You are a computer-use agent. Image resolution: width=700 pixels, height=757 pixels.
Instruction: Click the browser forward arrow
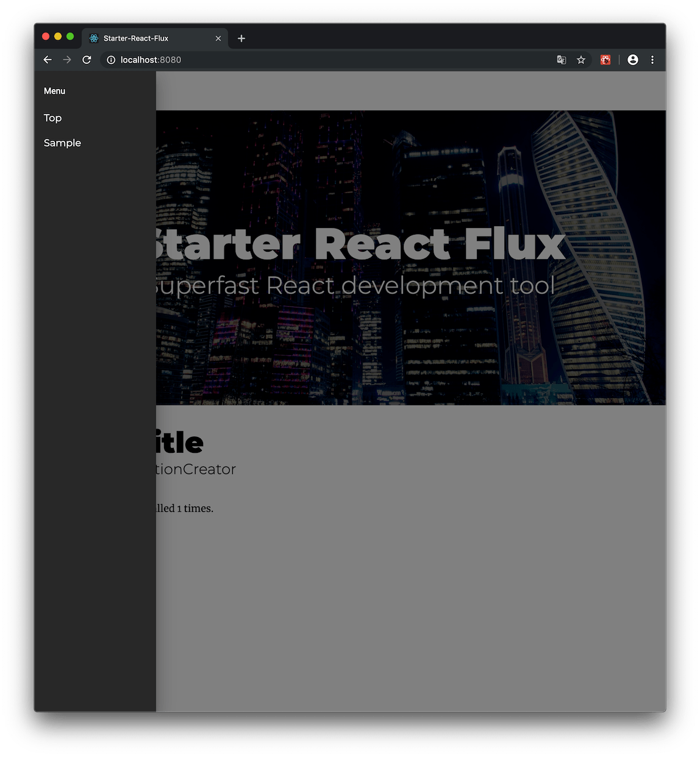point(67,60)
